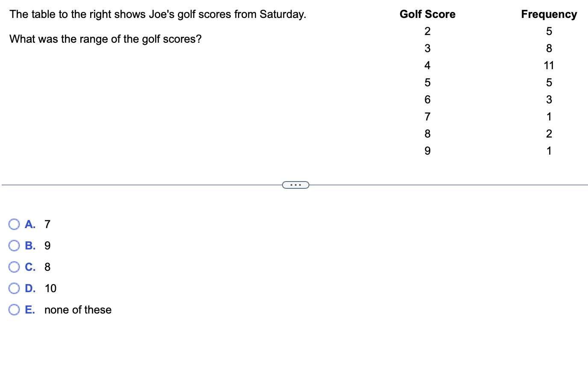Expand the ellipsis divider handle
The image size is (588, 381).
tap(296, 185)
